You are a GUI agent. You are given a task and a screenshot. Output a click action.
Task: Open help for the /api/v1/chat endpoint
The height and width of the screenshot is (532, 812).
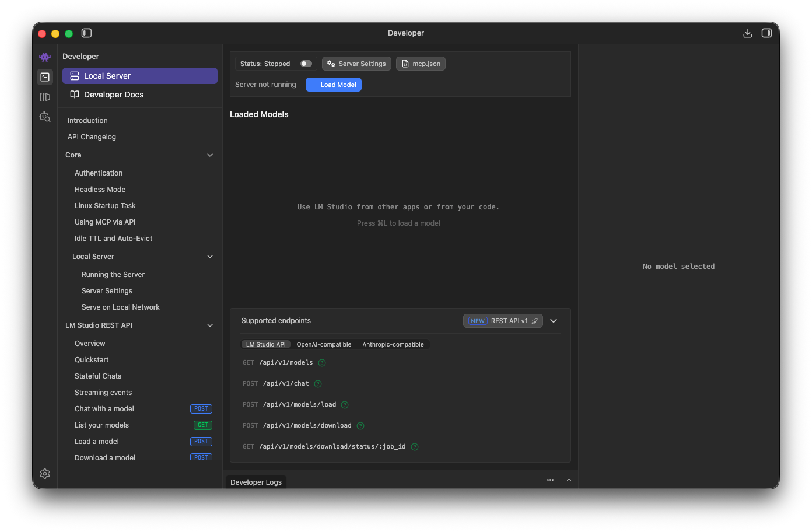(317, 383)
